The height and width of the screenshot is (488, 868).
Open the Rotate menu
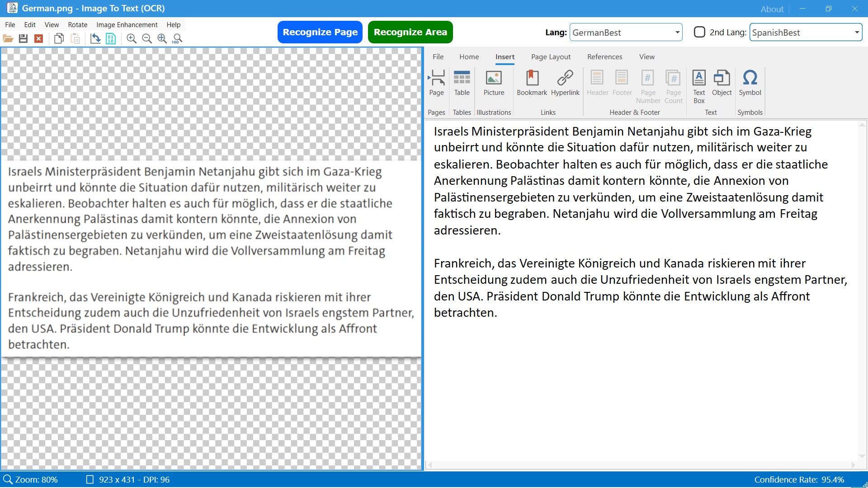pos(78,25)
